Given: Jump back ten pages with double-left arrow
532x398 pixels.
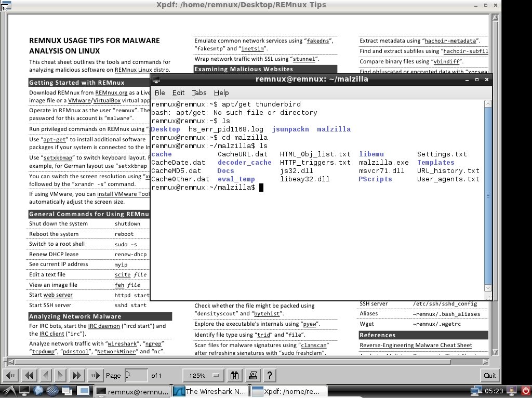Looking at the screenshot, I should pyautogui.click(x=29, y=375).
